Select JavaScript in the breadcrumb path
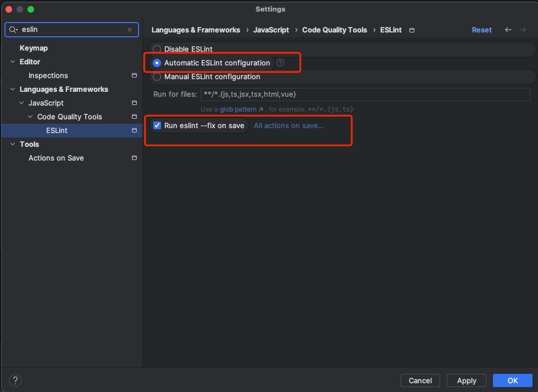 (x=271, y=30)
